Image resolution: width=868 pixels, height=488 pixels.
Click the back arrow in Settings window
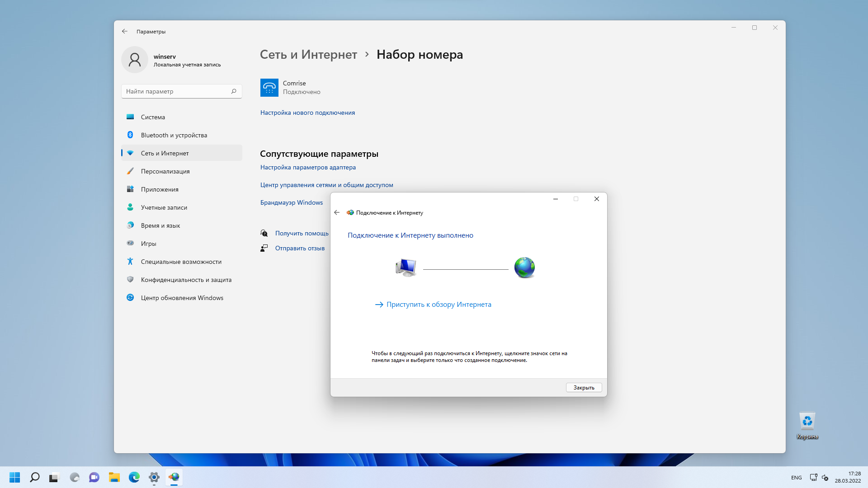125,31
